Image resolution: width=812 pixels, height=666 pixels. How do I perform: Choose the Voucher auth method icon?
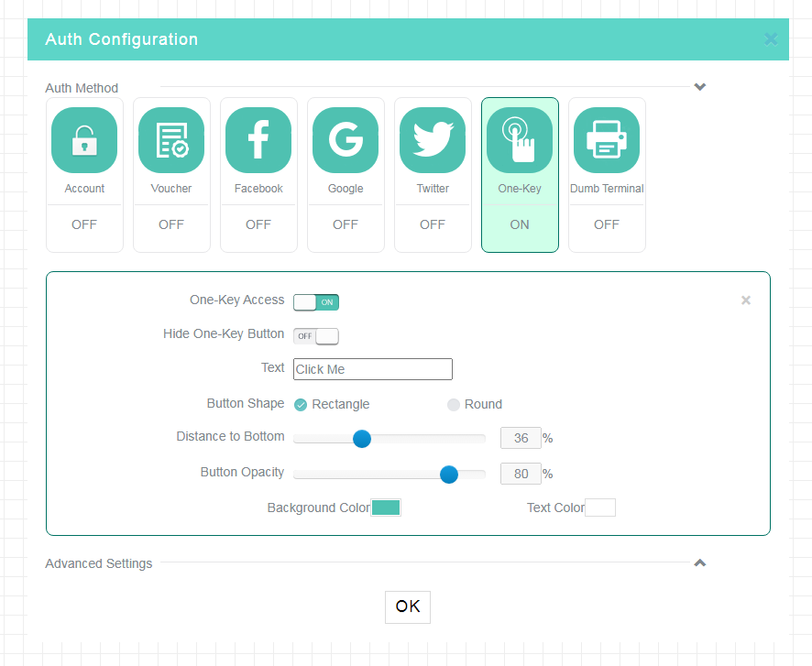pos(171,140)
